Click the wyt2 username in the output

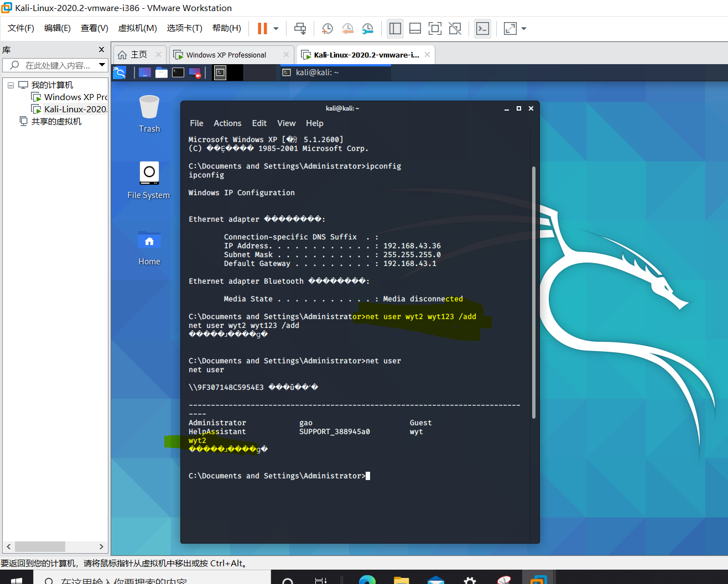(x=197, y=441)
